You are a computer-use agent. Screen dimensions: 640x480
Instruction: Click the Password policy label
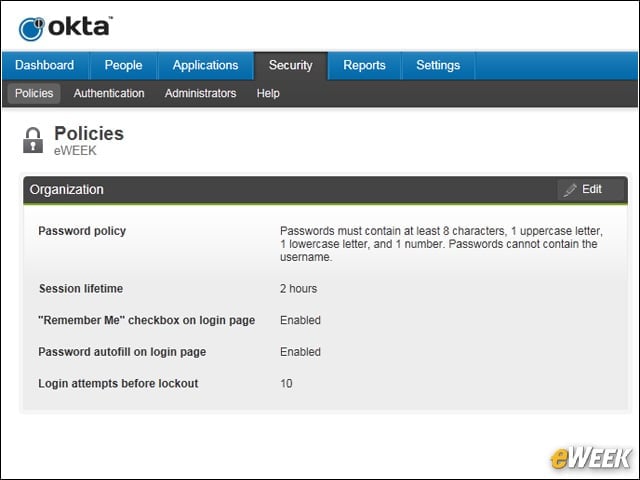82,231
